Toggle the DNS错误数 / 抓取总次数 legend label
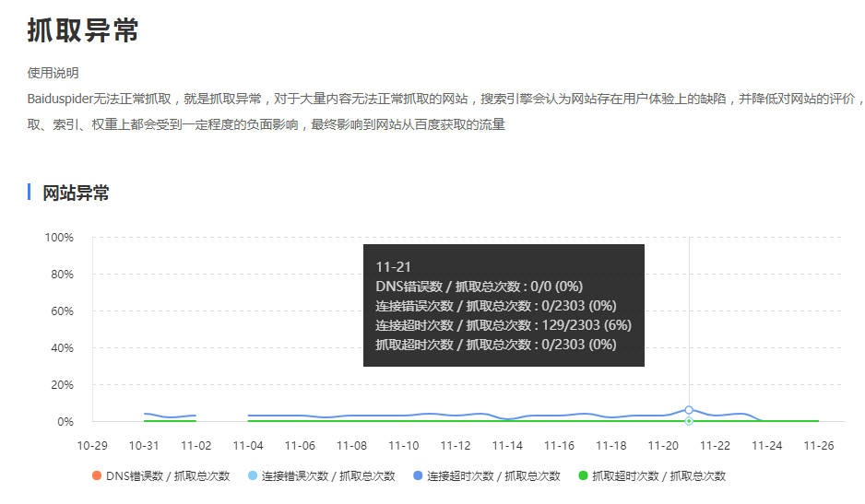This screenshot has height=504, width=865. pos(167,476)
